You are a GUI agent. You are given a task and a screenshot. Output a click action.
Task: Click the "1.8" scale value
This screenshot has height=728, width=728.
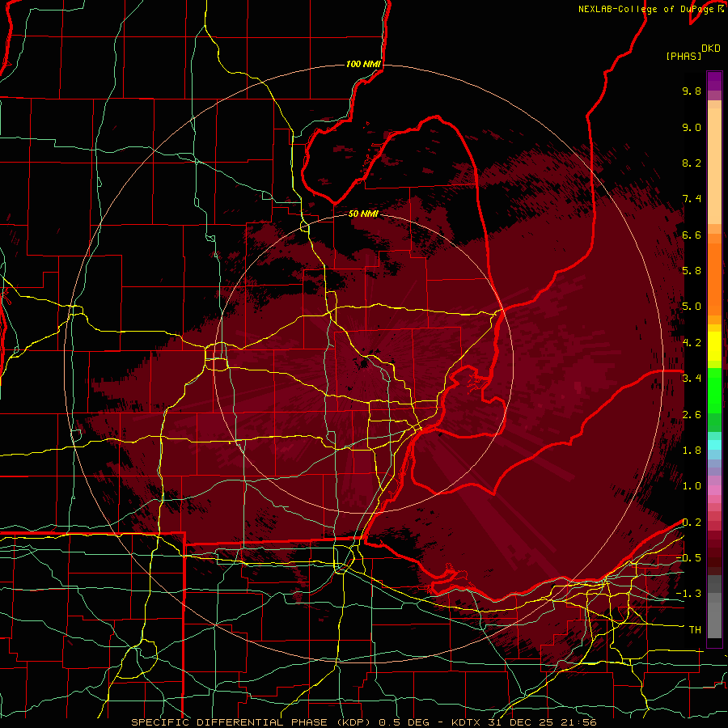(x=692, y=451)
